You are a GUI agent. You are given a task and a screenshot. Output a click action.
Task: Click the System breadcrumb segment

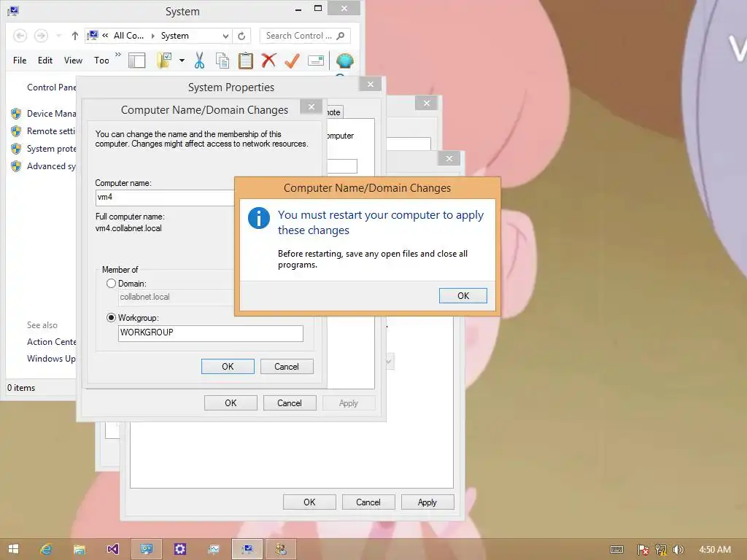click(x=175, y=36)
